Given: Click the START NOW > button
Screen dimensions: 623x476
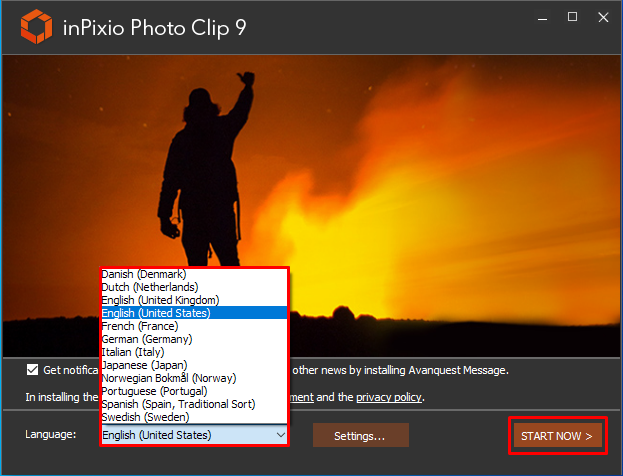Looking at the screenshot, I should point(557,436).
